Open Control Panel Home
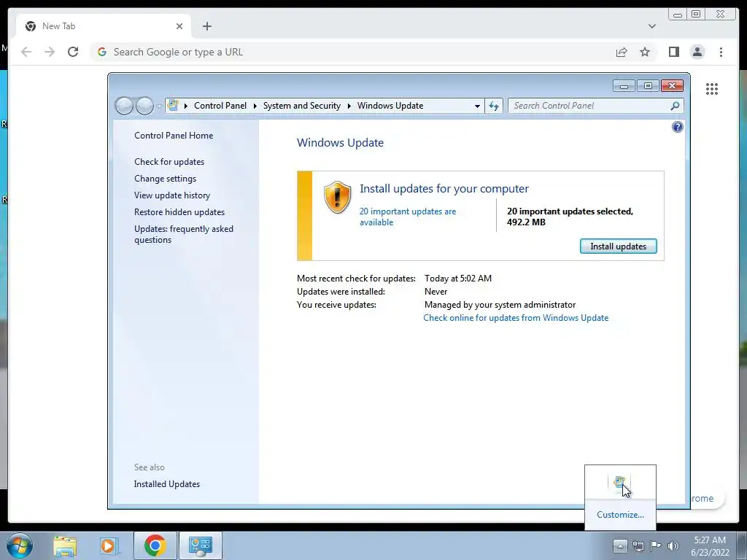The height and width of the screenshot is (560, 747). click(174, 135)
